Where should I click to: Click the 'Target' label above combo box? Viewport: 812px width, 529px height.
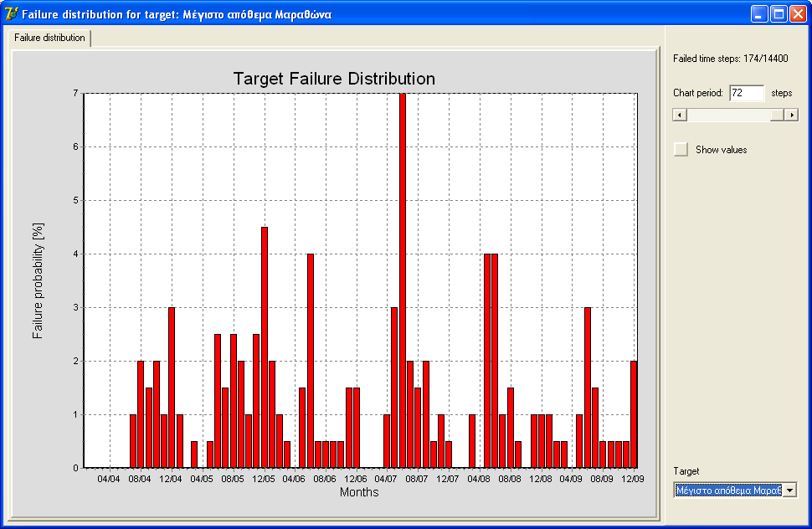(x=686, y=471)
